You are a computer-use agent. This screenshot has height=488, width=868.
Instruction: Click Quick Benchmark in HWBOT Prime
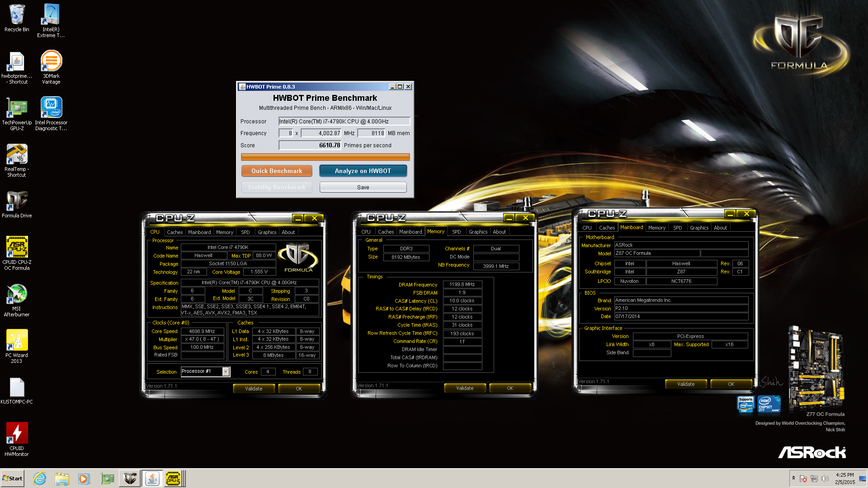(x=277, y=171)
